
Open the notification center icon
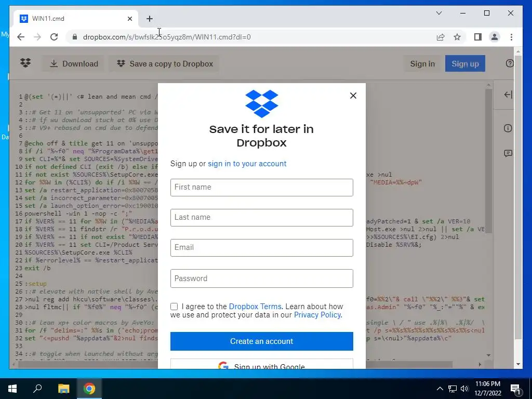coord(516,389)
